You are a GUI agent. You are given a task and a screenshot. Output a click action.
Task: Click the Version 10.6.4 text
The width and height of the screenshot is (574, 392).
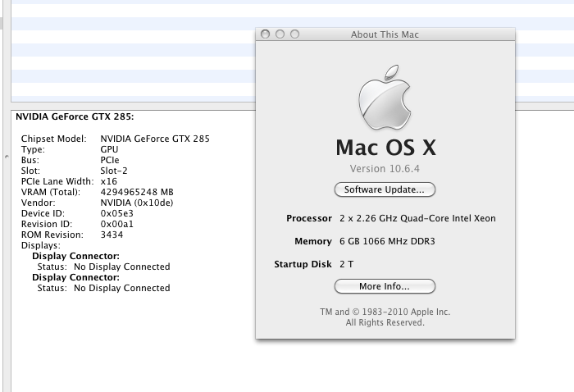[x=385, y=169]
